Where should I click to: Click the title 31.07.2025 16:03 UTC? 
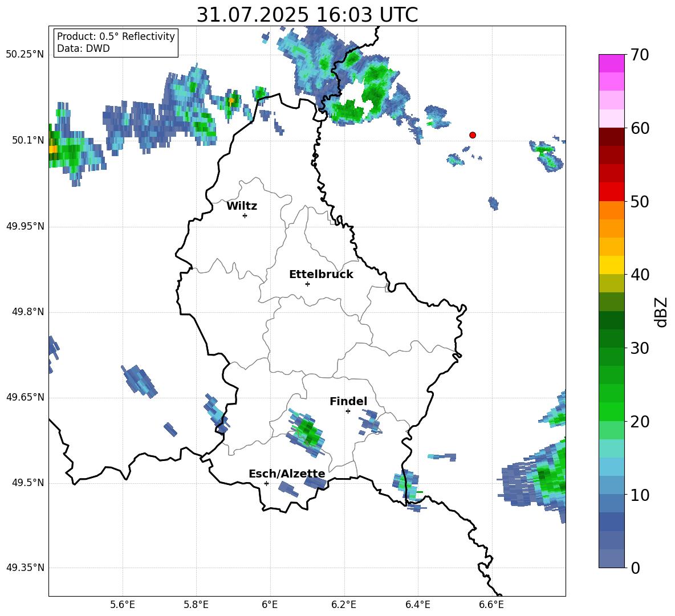coord(307,15)
